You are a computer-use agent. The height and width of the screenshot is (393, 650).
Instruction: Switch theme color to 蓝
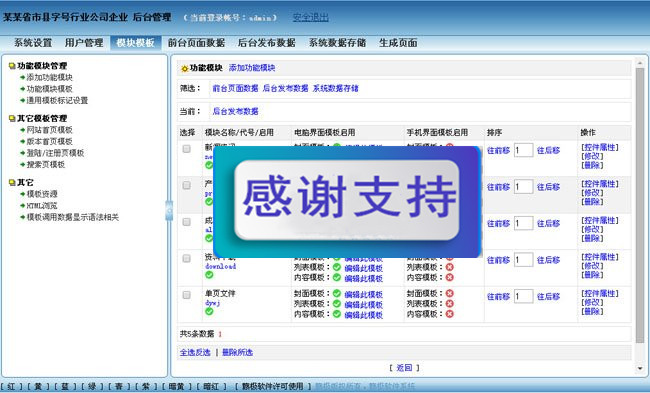tap(65, 386)
